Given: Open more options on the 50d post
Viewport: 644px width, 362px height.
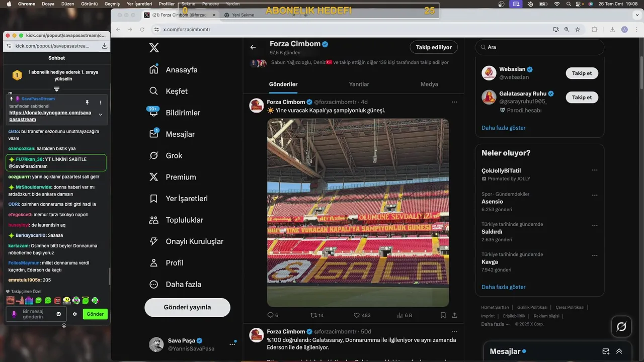Looking at the screenshot, I should click(x=454, y=332).
